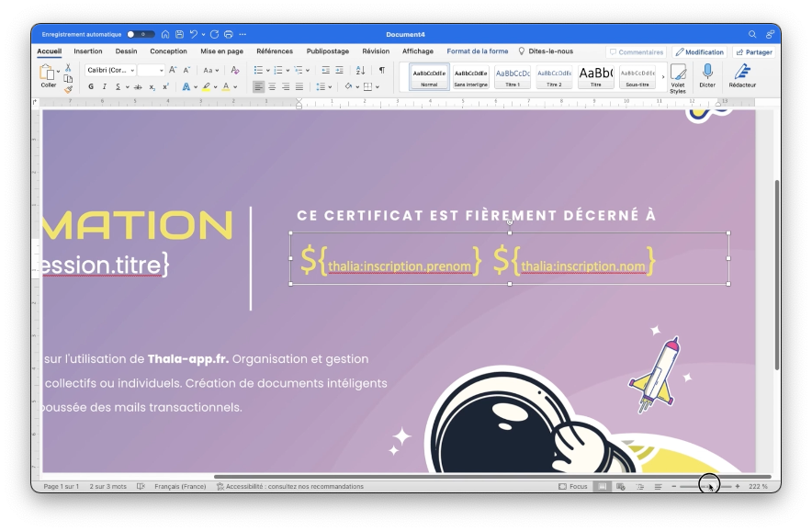This screenshot has height=531, width=812.
Task: Expand the styles gallery arrow
Action: [x=663, y=77]
